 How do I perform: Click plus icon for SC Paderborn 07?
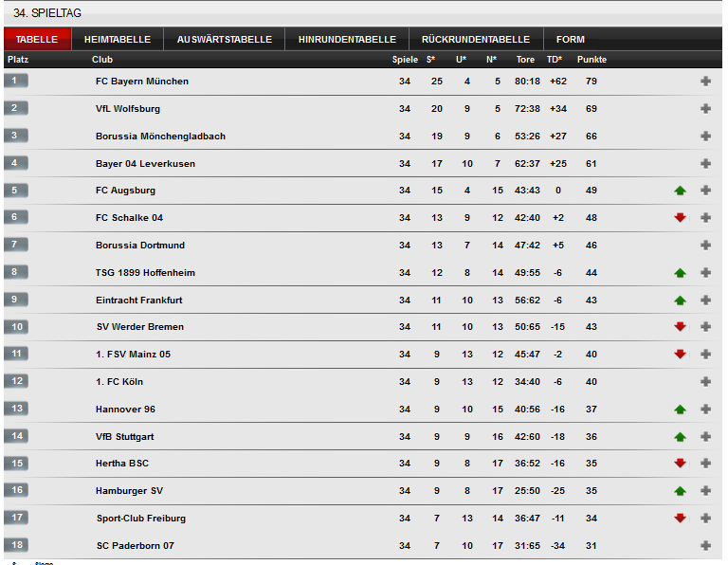click(x=705, y=545)
